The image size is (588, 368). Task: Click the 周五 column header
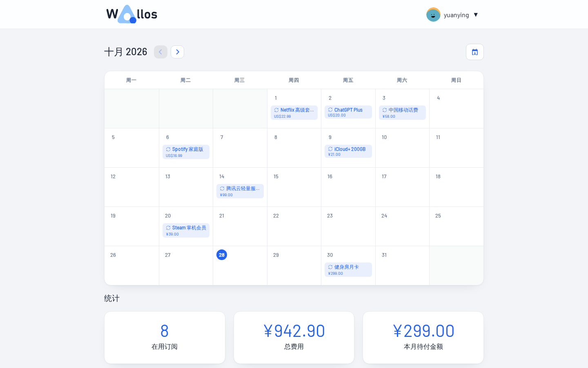[348, 80]
